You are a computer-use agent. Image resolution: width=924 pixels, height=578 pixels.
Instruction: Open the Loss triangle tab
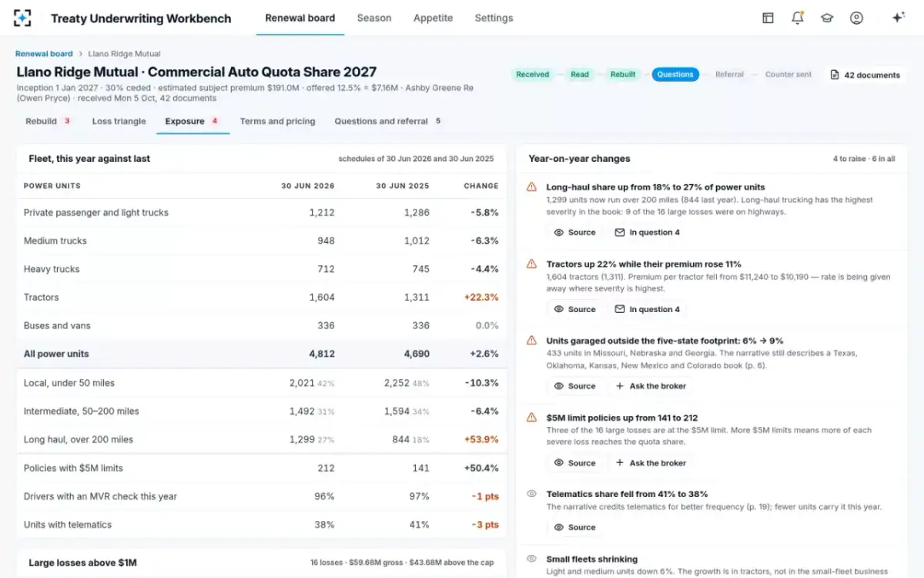pos(119,121)
